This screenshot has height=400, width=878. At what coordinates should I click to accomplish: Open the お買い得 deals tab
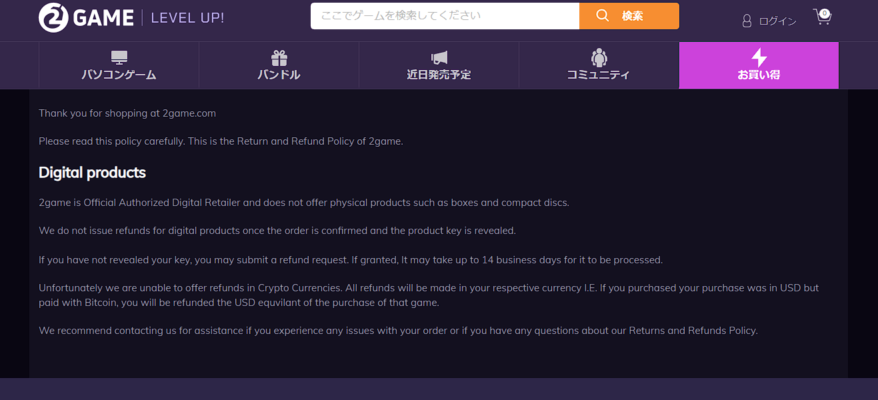[759, 66]
